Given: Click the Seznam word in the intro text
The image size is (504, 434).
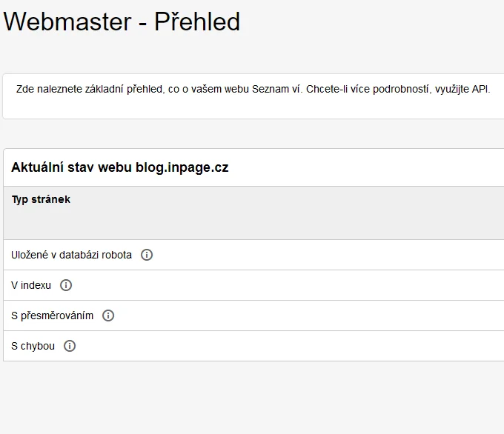Looking at the screenshot, I should point(271,89).
